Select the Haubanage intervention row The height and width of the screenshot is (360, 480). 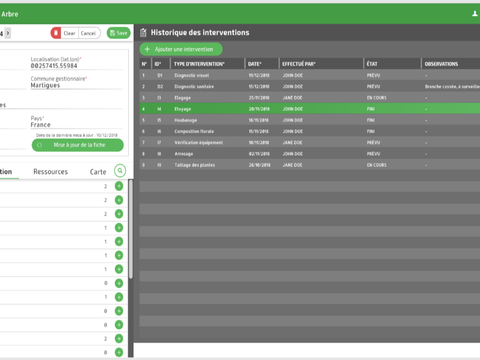310,120
